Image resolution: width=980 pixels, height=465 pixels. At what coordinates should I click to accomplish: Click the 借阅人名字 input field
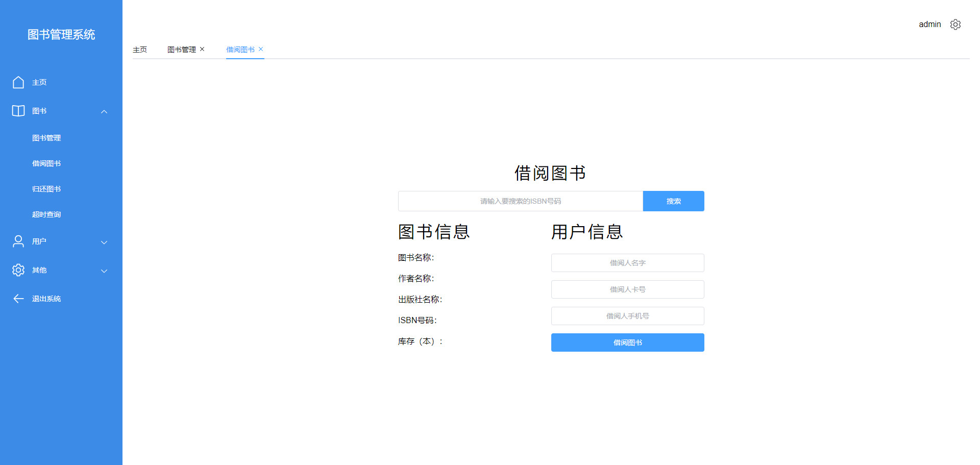pos(627,263)
